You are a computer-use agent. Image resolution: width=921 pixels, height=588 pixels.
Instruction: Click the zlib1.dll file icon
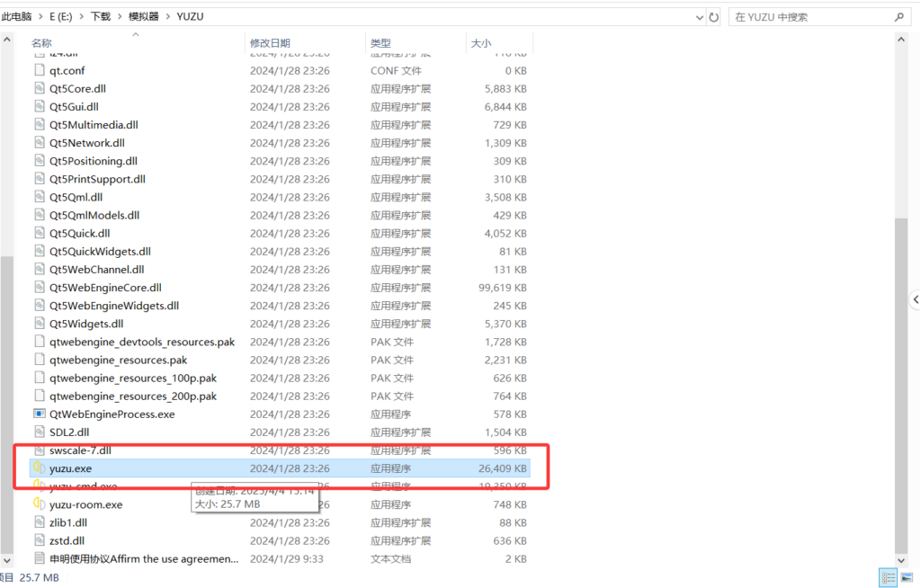coord(40,522)
